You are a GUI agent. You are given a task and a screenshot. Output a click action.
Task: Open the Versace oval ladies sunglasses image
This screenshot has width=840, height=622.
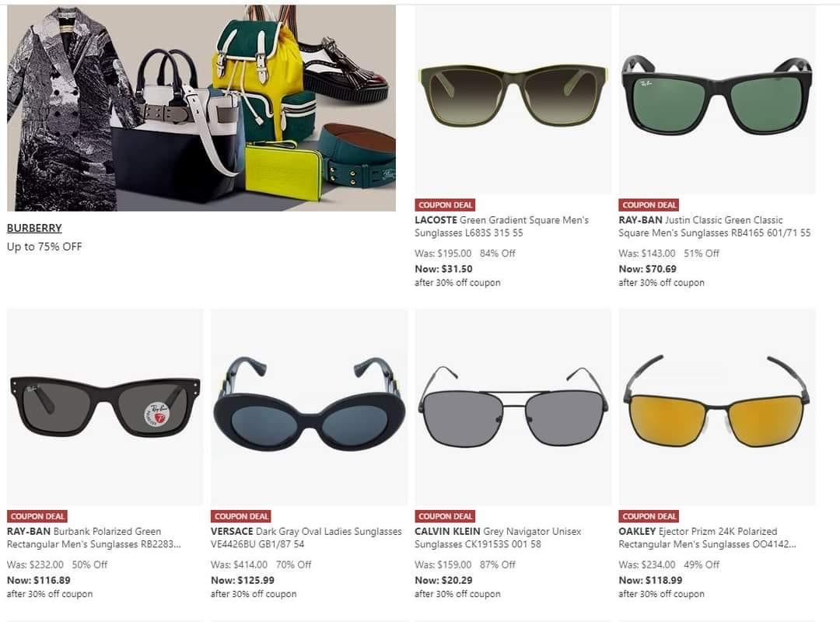tap(309, 407)
